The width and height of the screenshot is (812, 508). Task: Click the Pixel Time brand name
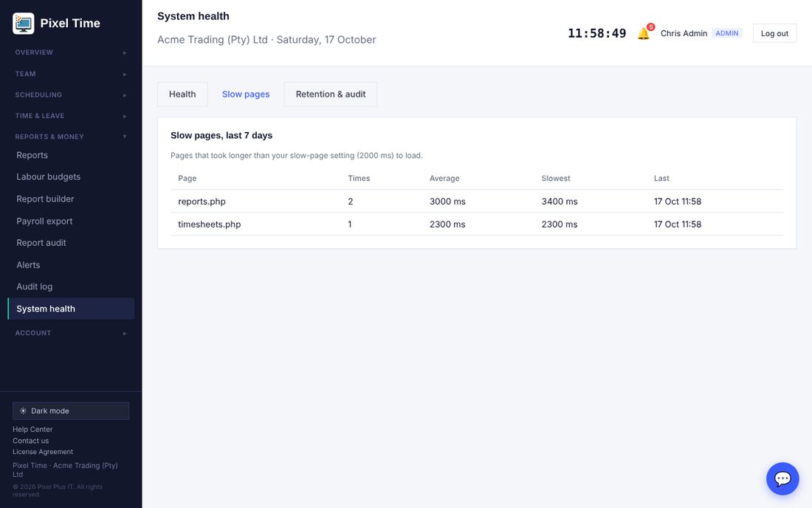click(70, 24)
